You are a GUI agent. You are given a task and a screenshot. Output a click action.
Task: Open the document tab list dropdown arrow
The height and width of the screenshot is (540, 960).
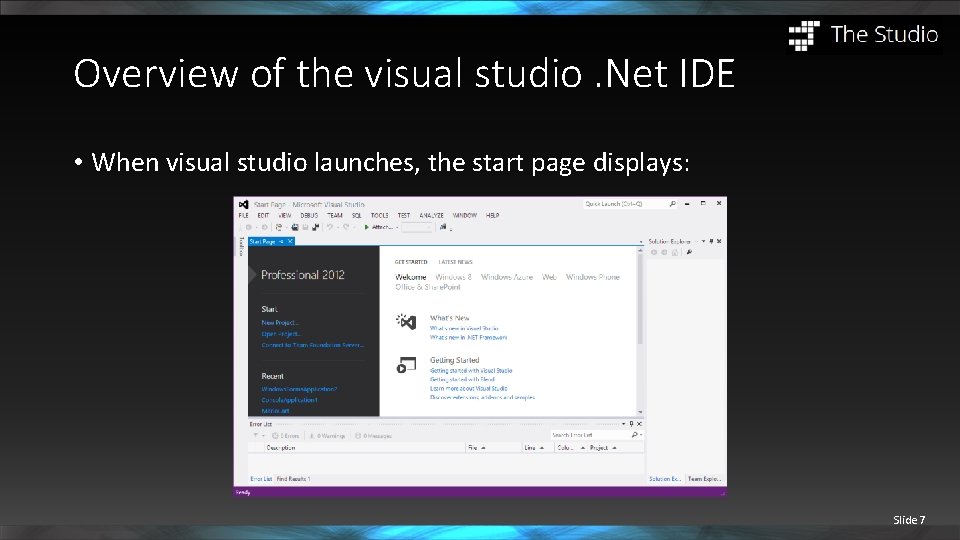click(x=641, y=242)
